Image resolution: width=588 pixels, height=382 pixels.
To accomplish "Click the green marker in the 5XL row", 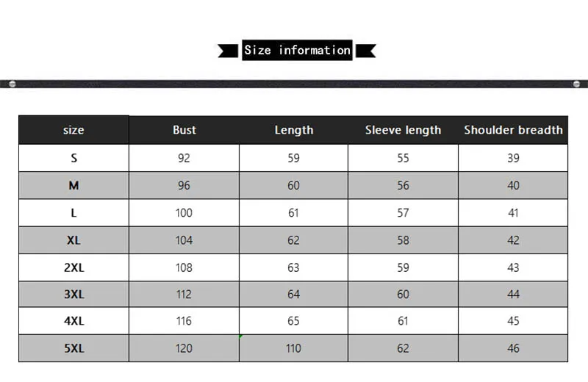I will coord(241,336).
